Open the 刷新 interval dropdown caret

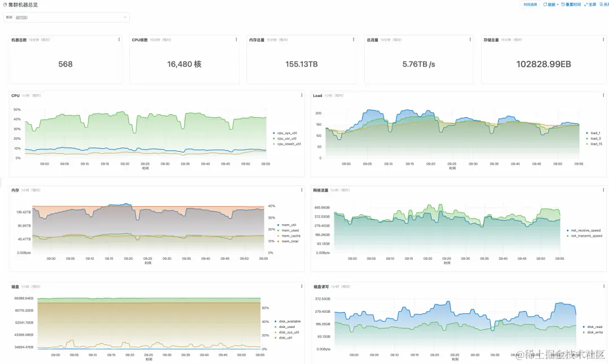click(558, 5)
